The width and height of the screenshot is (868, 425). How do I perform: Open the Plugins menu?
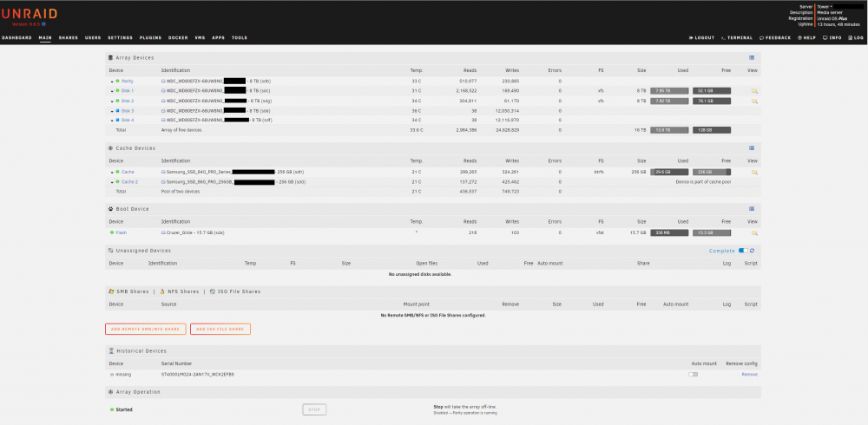click(150, 38)
